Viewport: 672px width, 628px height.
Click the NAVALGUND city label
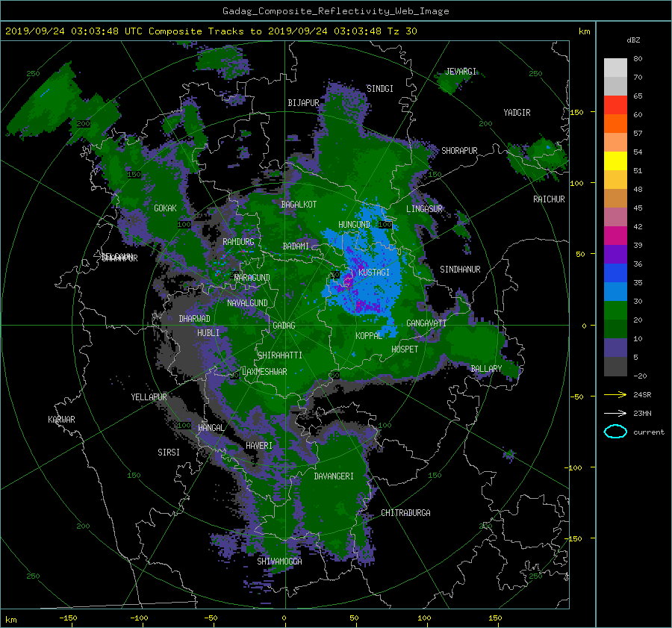(x=247, y=303)
